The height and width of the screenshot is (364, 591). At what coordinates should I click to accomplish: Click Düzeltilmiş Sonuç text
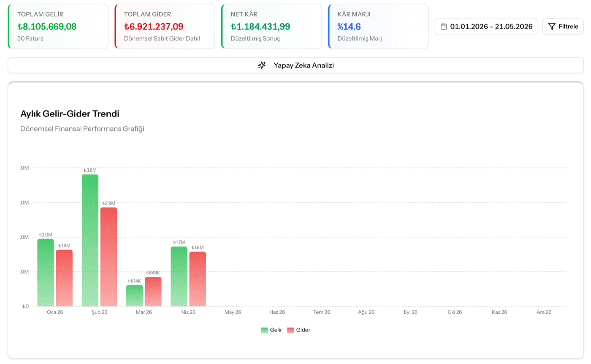tap(255, 38)
